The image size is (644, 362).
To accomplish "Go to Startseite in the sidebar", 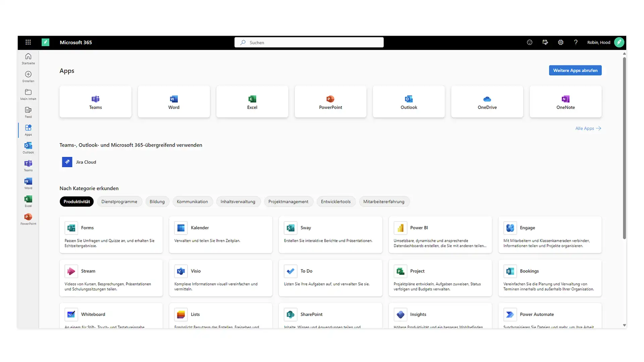I will 28,59.
